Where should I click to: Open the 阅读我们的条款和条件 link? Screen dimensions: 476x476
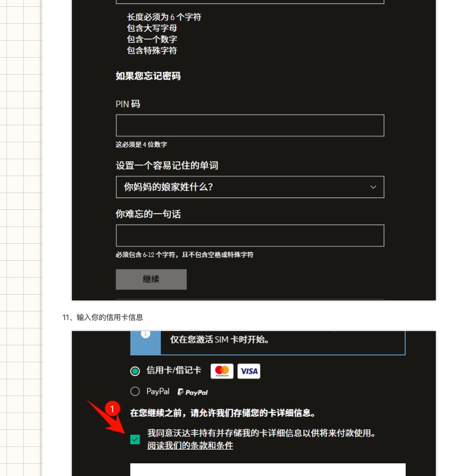click(x=190, y=445)
